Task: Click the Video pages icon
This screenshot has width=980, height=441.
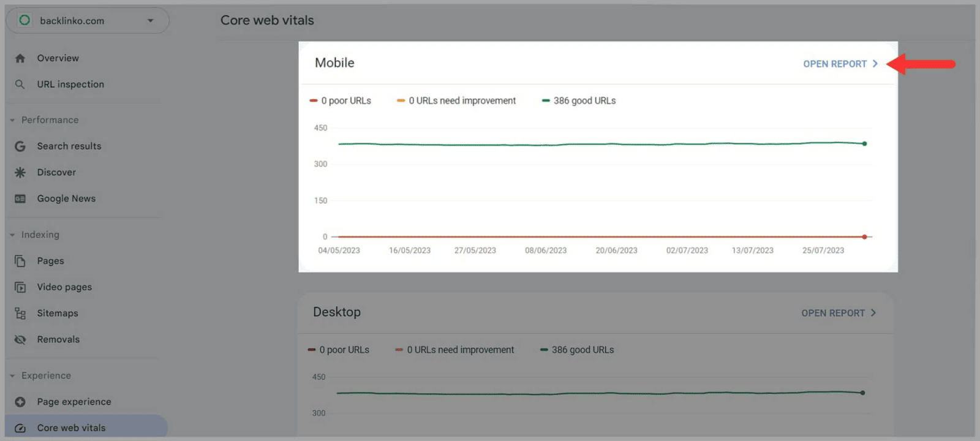Action: click(20, 287)
